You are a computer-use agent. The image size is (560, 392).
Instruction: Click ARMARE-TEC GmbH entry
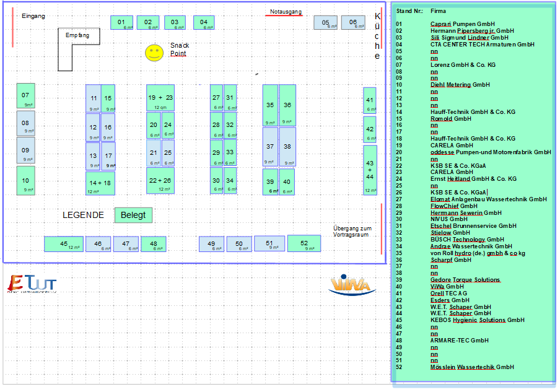459,341
